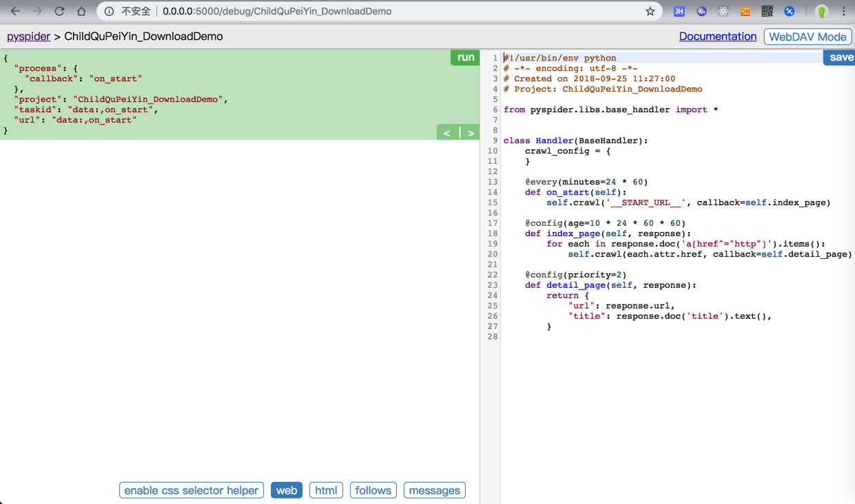Click the each.attr.href crawl line
The width and height of the screenshot is (855, 504).
[710, 254]
